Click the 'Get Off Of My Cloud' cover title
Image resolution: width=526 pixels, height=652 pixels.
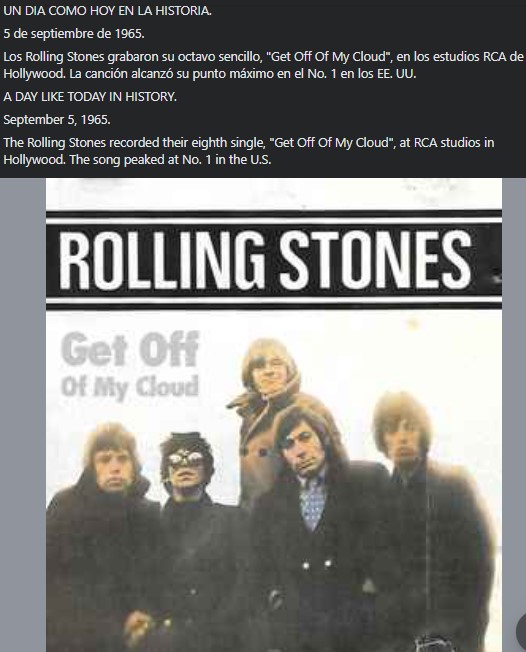[x=130, y=366]
